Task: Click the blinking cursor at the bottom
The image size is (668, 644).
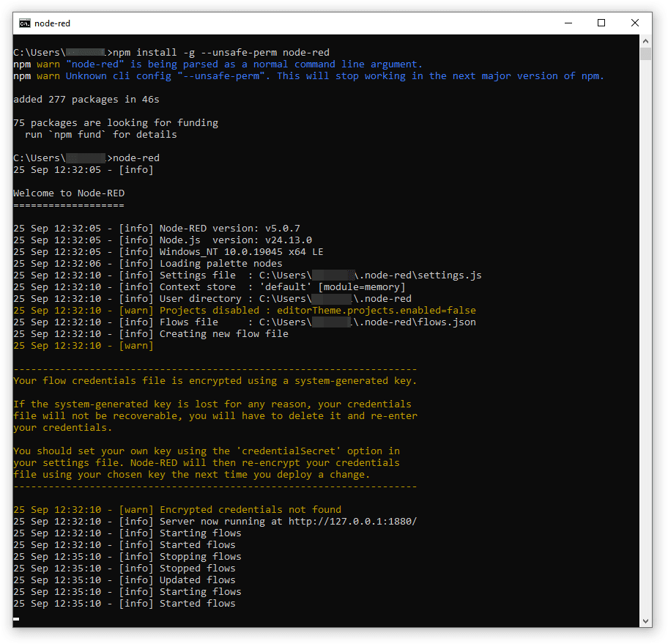Action: tap(16, 619)
